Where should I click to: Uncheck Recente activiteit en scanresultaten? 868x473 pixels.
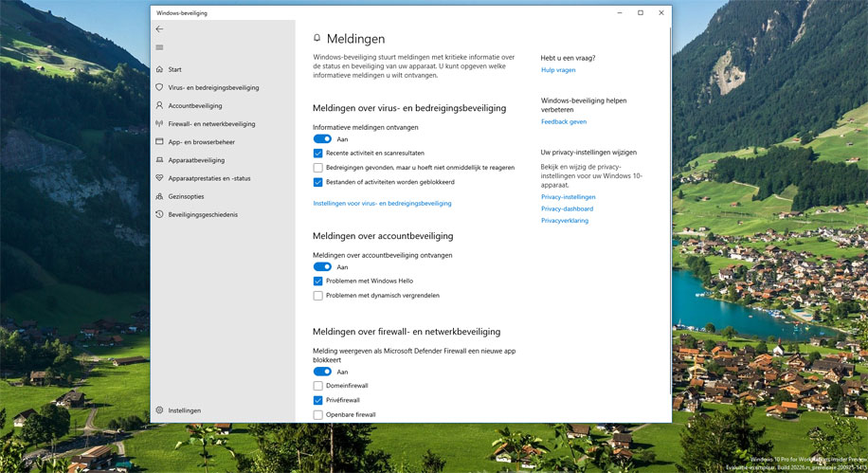click(317, 153)
